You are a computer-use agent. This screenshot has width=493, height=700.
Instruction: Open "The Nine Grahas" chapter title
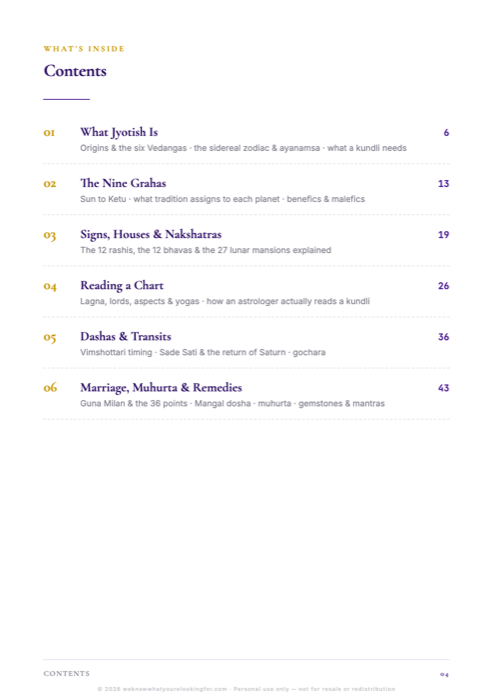click(x=123, y=183)
